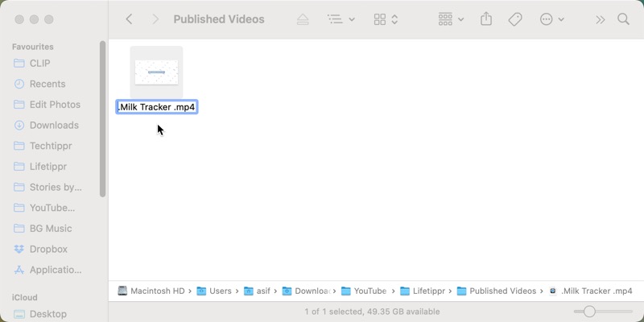Click the Tag icon
This screenshot has height=322, width=644.
(x=515, y=19)
